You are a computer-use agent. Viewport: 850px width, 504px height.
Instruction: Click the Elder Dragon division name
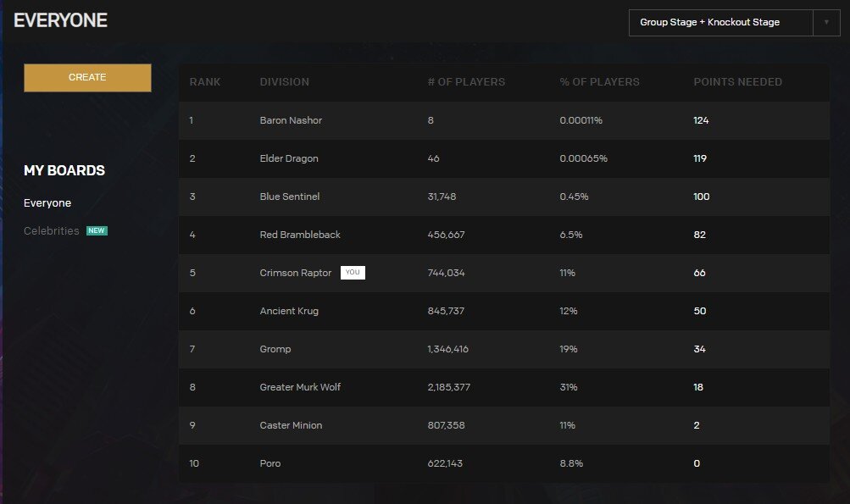[x=289, y=158]
